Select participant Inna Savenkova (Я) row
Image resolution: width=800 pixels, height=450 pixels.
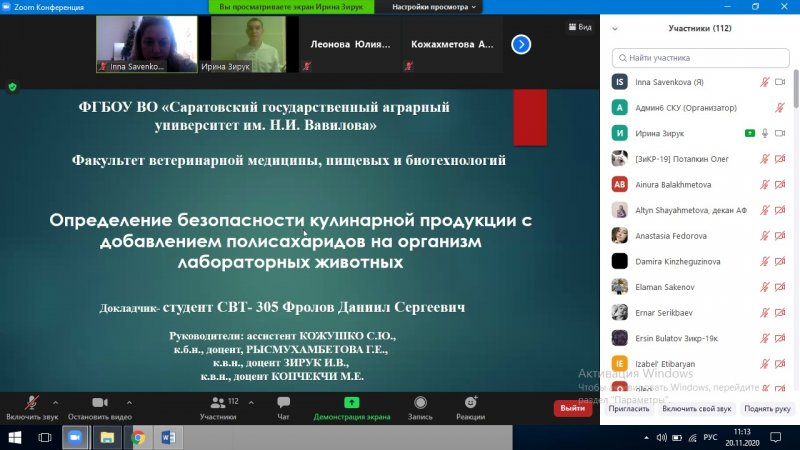[698, 82]
